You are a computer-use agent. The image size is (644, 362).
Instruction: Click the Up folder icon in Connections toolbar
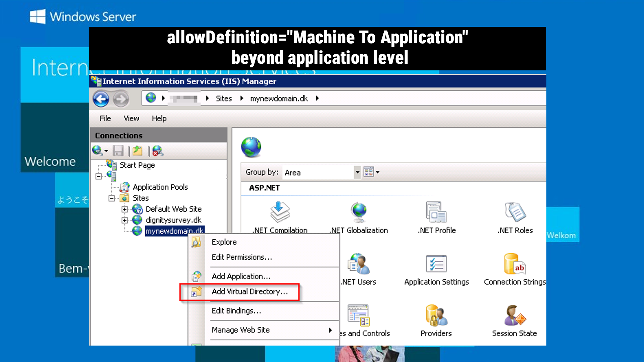coord(138,151)
